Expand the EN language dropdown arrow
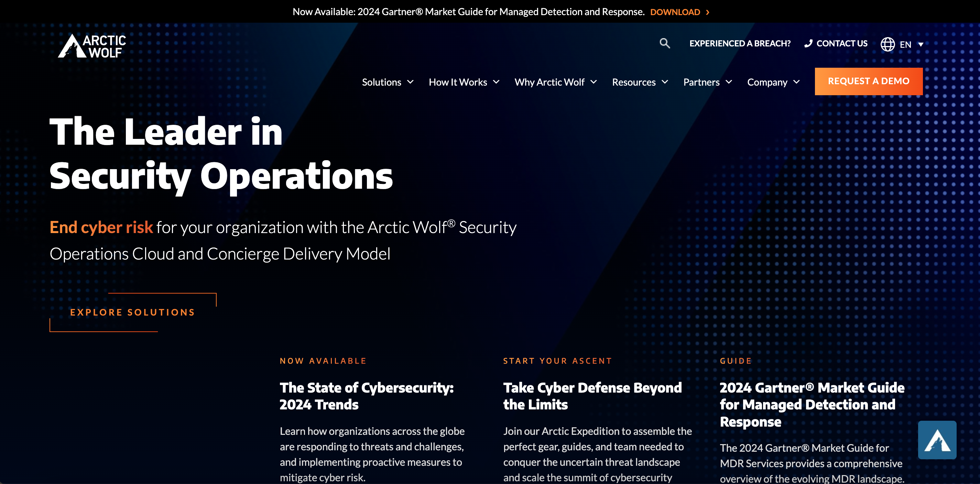The width and height of the screenshot is (980, 484). pyautogui.click(x=921, y=44)
